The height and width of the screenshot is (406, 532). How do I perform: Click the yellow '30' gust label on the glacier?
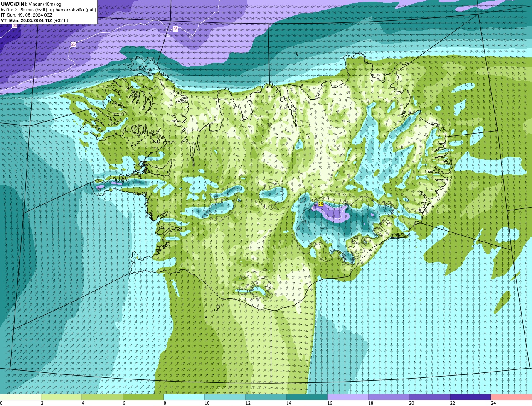[x=321, y=204]
